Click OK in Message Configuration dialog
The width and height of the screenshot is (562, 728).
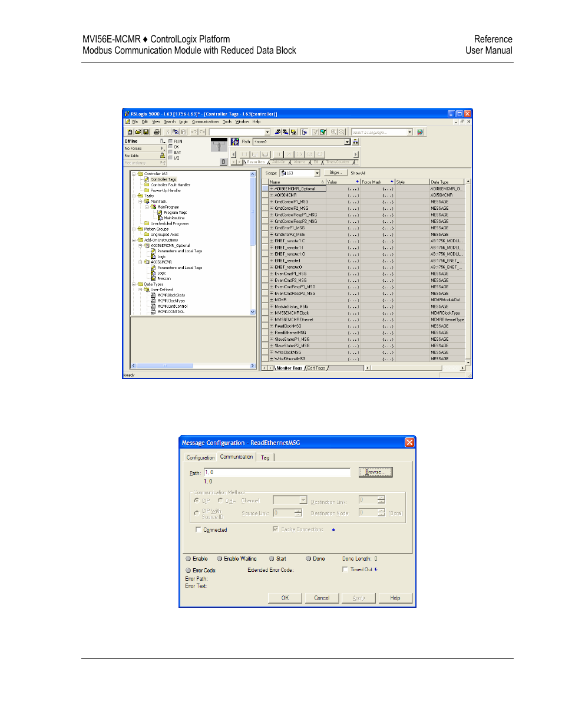pyautogui.click(x=285, y=598)
